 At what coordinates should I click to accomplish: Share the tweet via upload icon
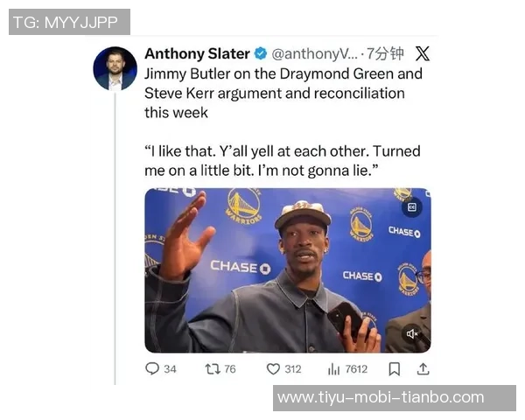[423, 368]
